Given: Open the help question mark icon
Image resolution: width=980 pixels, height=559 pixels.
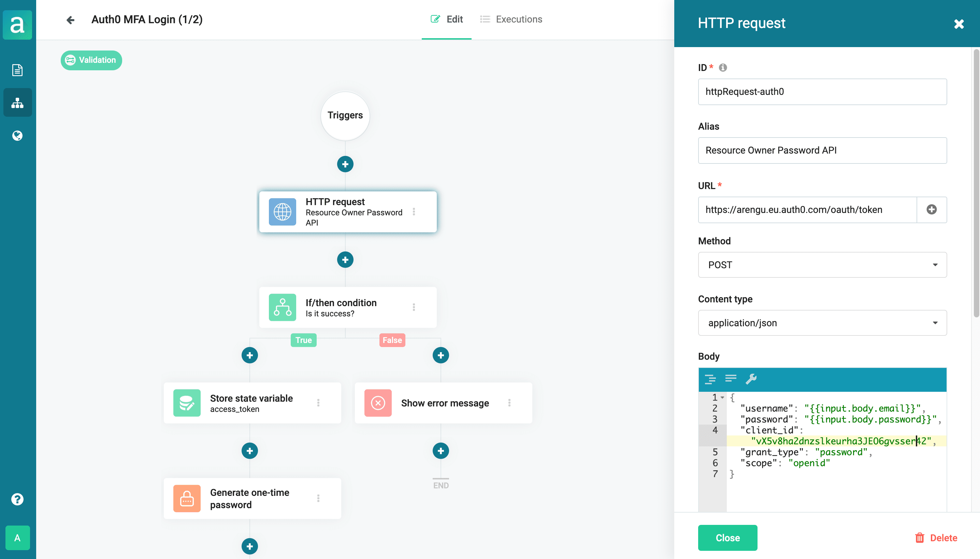Looking at the screenshot, I should 17,499.
